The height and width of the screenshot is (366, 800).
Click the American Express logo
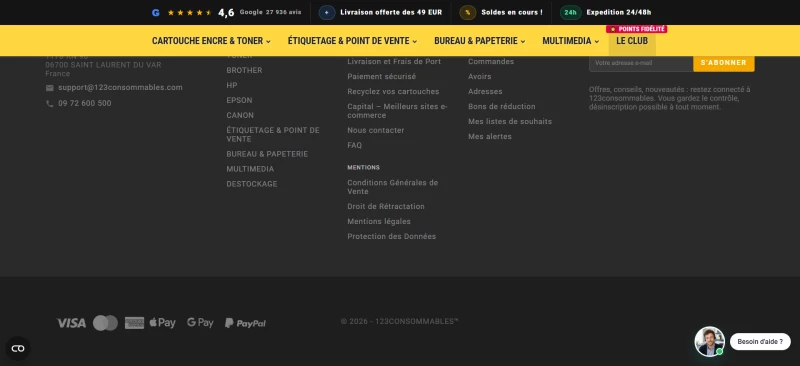point(134,323)
